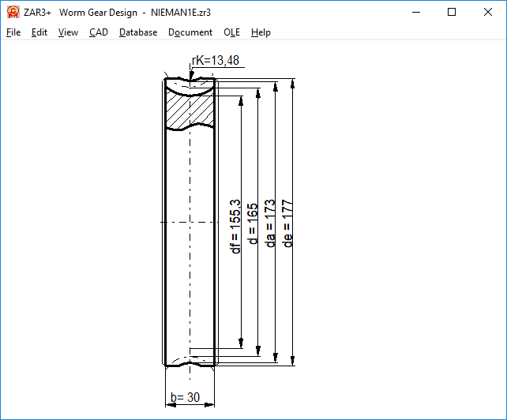Click the da = 173 dimension label
507x420 pixels.
(271, 223)
